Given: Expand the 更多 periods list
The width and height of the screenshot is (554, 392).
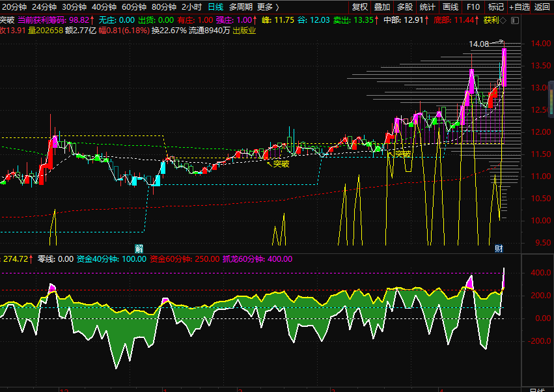Looking at the screenshot, I should point(268,7).
